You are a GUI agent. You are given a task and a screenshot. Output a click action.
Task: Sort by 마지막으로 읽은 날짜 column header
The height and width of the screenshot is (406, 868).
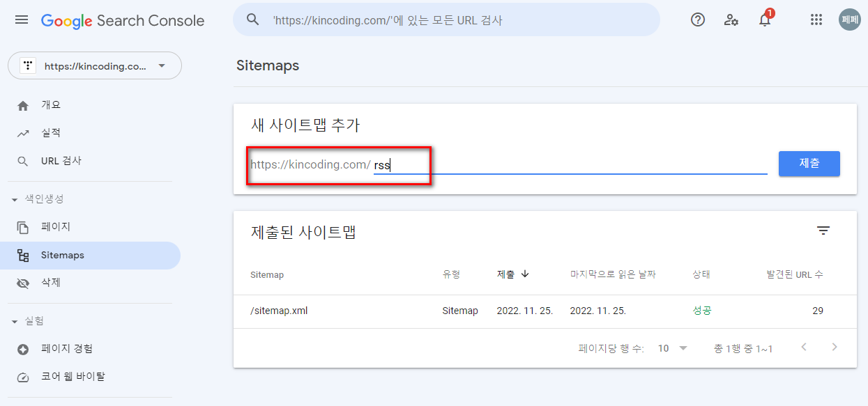[x=613, y=274]
